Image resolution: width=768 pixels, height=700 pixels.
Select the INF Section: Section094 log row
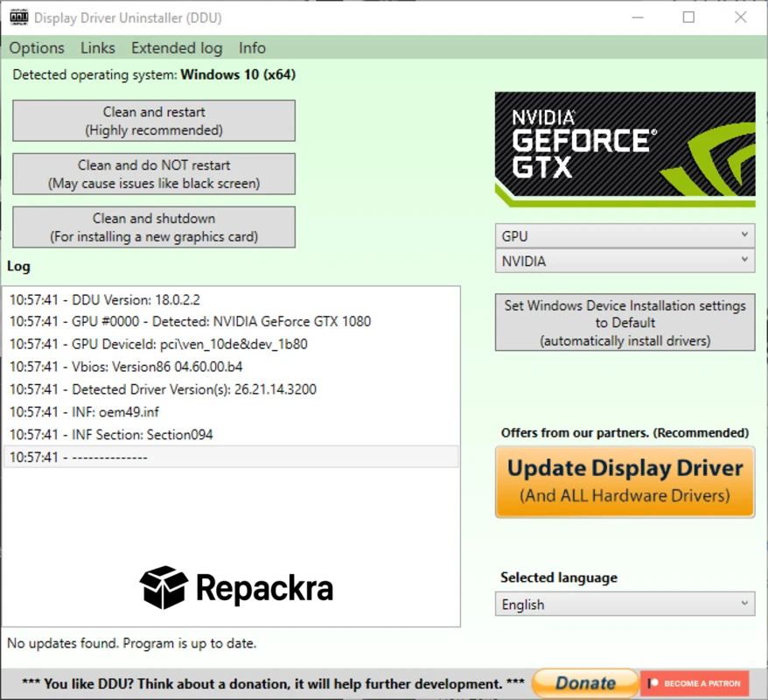click(231, 435)
